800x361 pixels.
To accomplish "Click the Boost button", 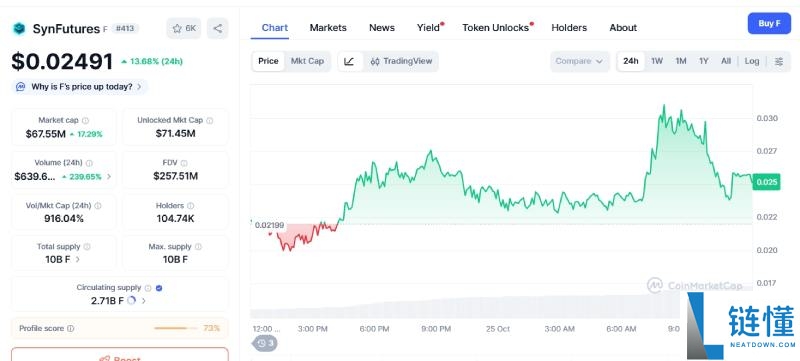I will 120,355.
